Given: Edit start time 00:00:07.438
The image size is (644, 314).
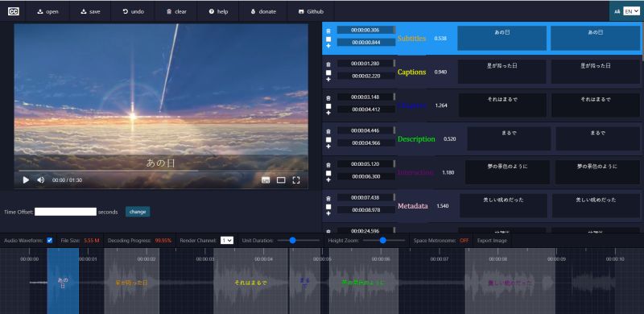Looking at the screenshot, I should 365,197.
